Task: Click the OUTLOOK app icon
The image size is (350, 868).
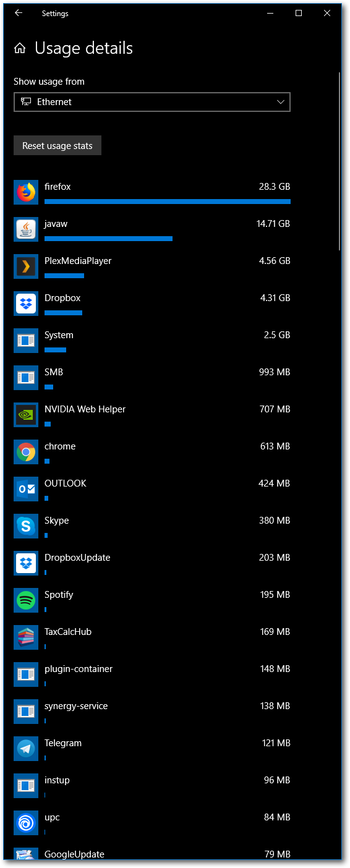Action: point(26,489)
